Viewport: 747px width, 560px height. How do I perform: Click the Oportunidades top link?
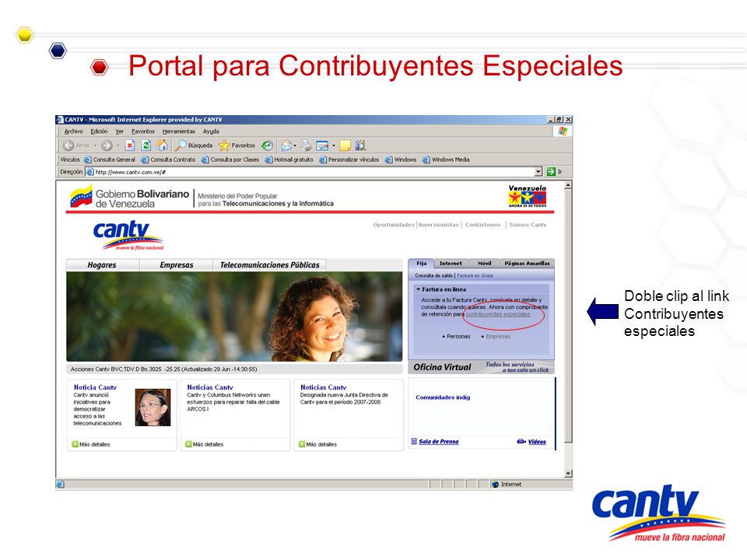394,225
